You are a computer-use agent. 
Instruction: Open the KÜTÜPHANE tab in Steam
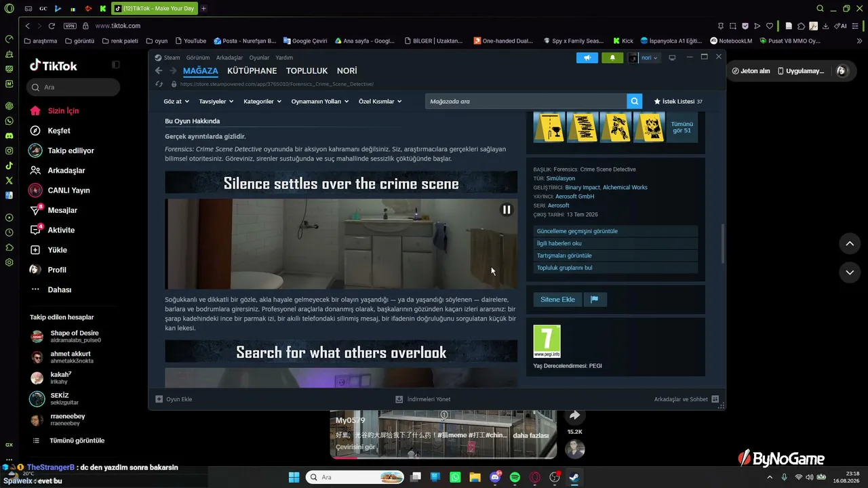pos(252,70)
